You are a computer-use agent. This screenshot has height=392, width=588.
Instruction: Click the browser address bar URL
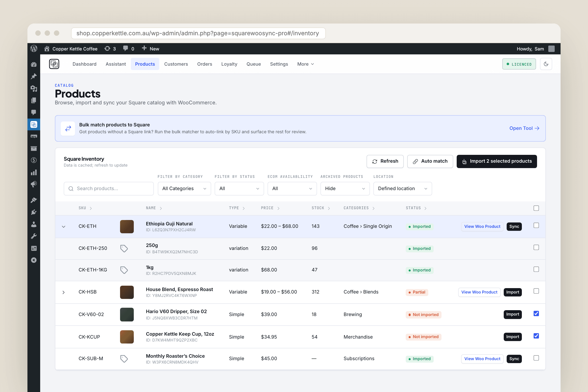click(198, 33)
